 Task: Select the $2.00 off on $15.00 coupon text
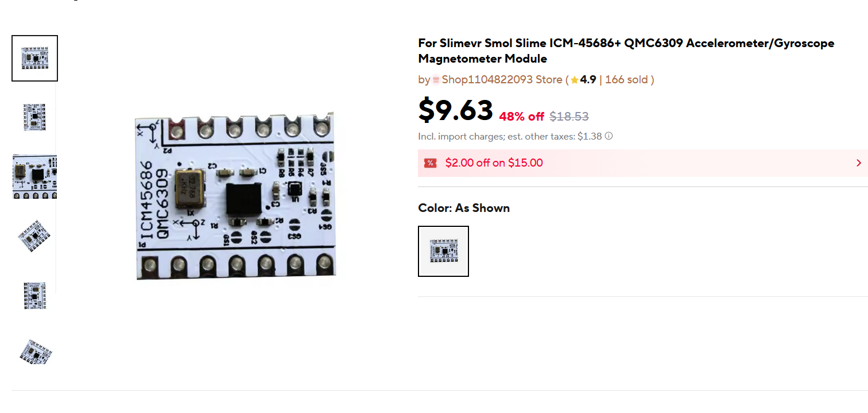pyautogui.click(x=494, y=163)
